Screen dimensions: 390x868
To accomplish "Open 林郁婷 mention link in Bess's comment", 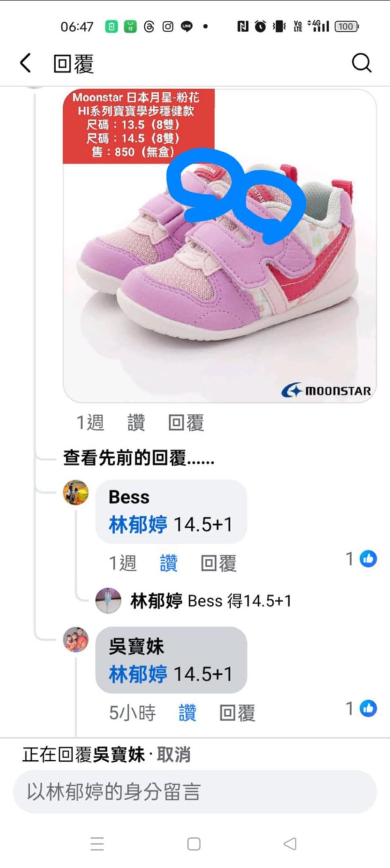I will (138, 525).
